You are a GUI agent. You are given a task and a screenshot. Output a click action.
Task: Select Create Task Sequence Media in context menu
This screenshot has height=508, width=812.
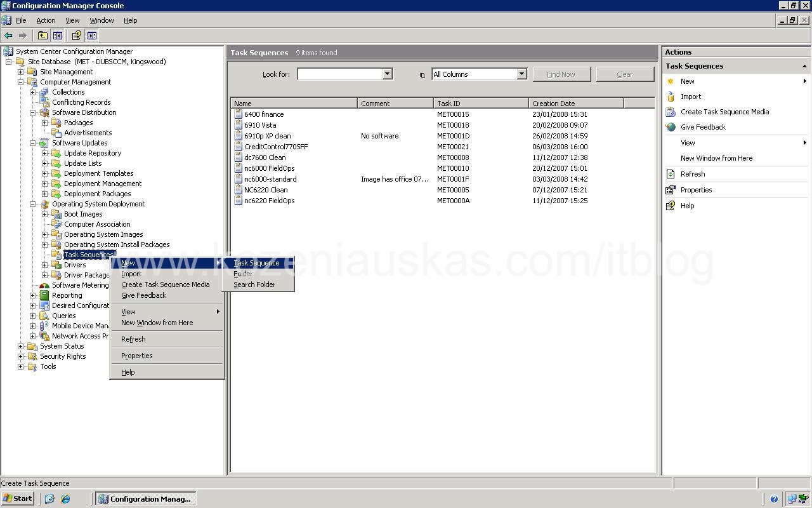(x=167, y=284)
